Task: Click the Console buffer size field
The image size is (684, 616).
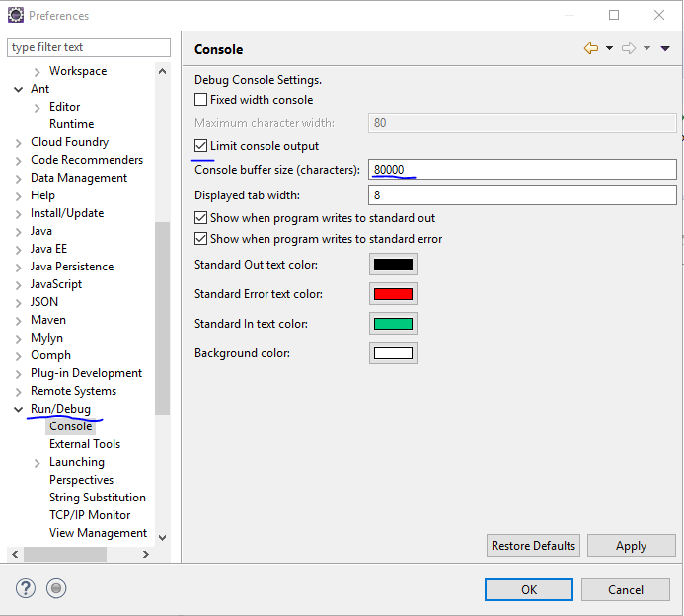Action: [x=522, y=170]
